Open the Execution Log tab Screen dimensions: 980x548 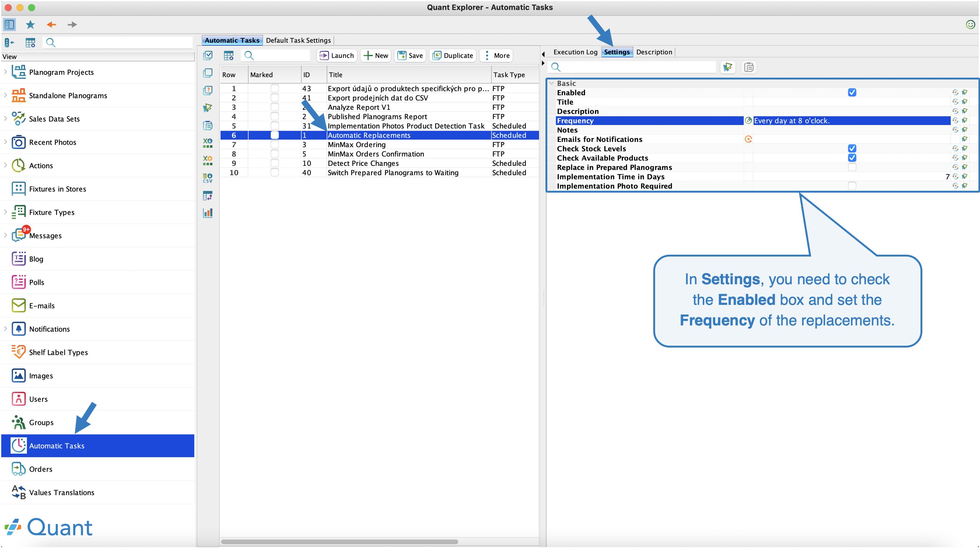pyautogui.click(x=575, y=52)
